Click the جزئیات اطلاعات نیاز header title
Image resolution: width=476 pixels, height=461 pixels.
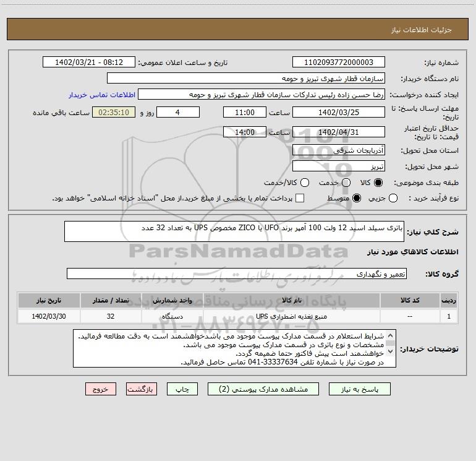click(x=422, y=30)
